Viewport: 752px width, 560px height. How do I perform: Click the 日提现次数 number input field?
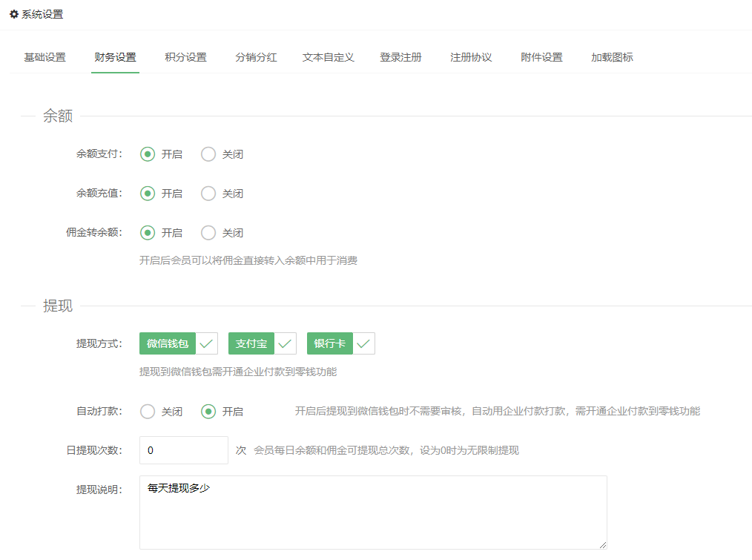tap(183, 450)
